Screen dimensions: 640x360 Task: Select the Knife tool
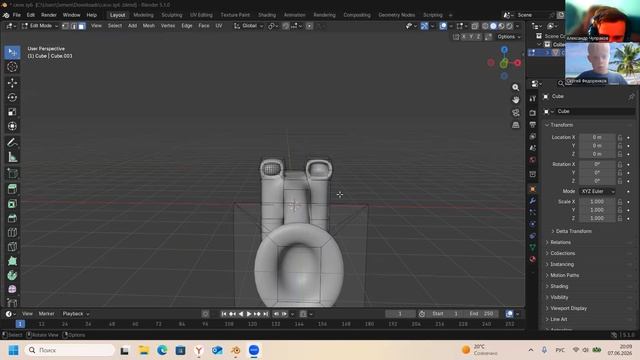12,247
